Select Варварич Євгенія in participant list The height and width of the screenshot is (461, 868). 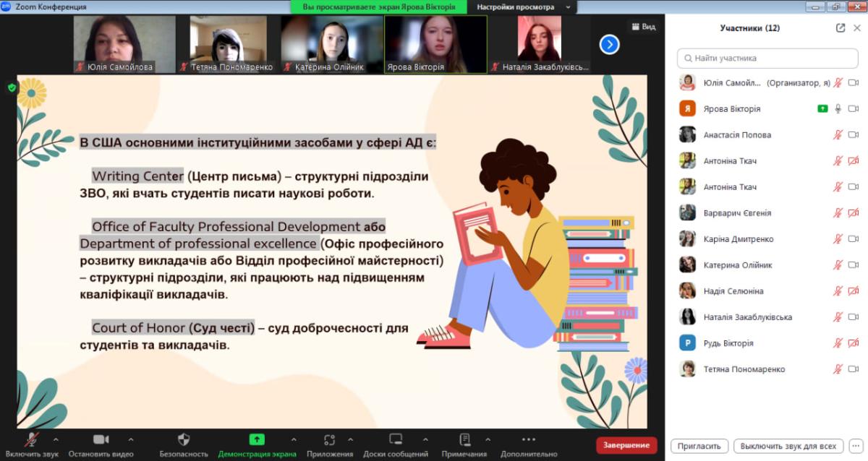[x=767, y=212]
